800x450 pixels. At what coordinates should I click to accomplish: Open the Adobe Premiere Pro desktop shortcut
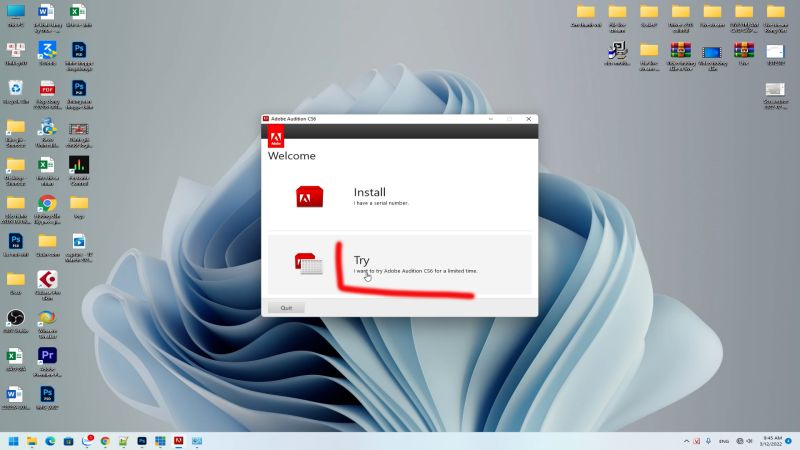[47, 356]
